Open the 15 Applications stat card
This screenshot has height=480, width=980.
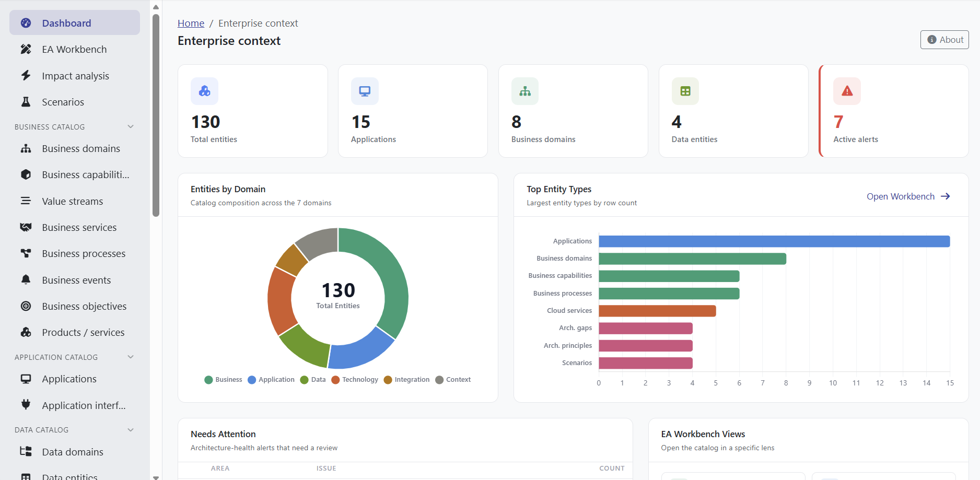point(413,111)
